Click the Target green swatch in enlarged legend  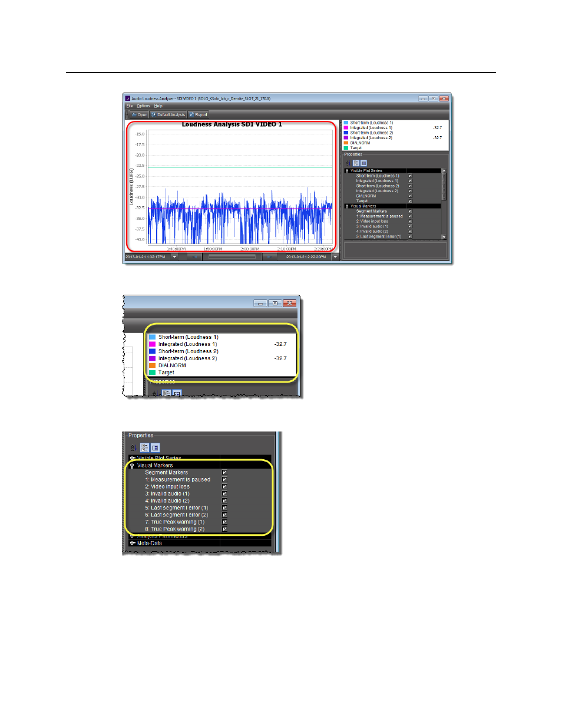click(152, 373)
